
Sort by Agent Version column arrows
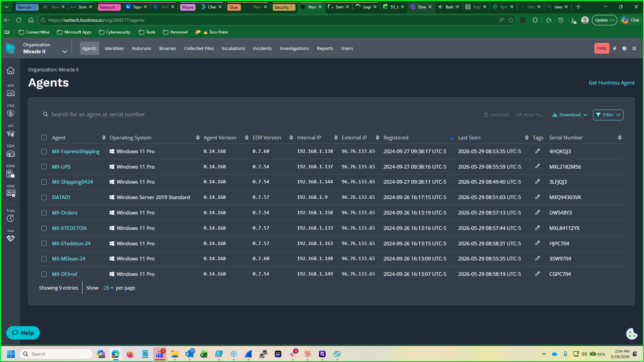[247, 138]
